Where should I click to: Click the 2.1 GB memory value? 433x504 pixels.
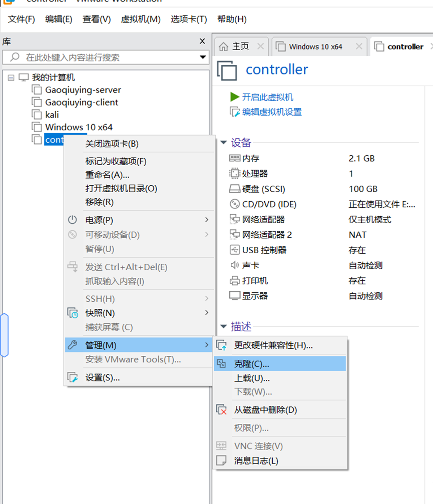click(361, 158)
